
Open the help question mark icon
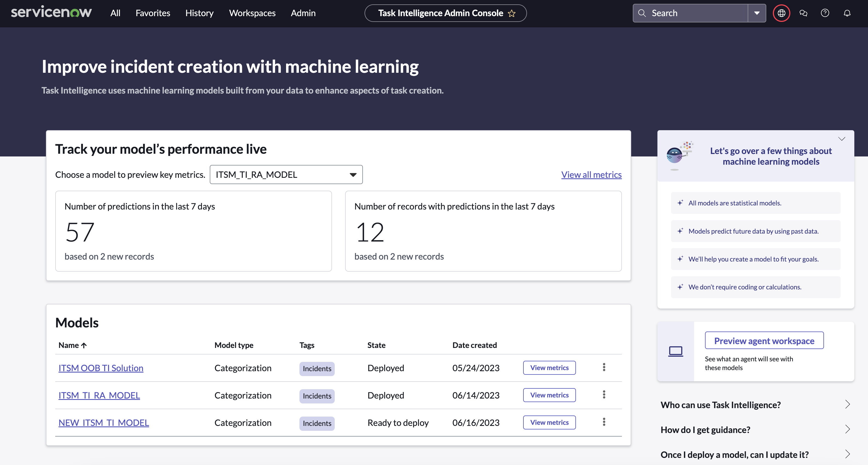pos(825,13)
